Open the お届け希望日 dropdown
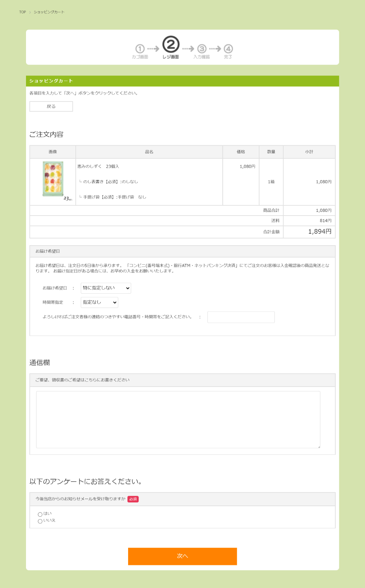The height and width of the screenshot is (588, 365). pos(106,288)
